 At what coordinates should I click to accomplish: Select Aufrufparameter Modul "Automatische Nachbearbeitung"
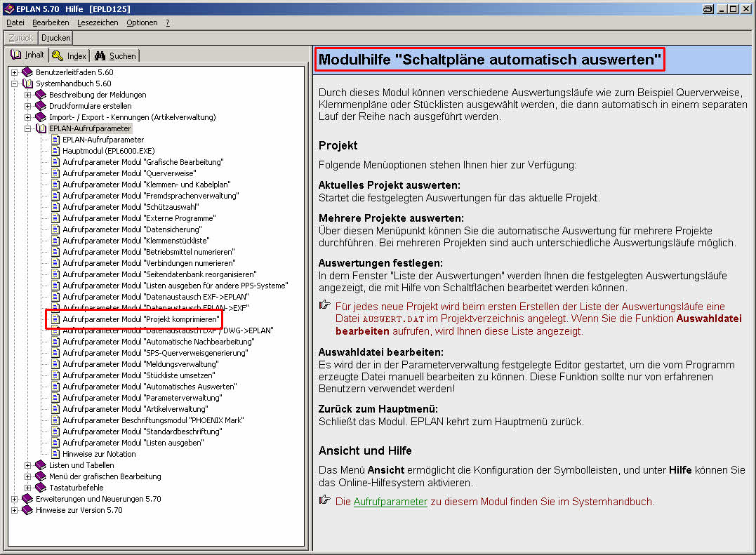click(158, 342)
